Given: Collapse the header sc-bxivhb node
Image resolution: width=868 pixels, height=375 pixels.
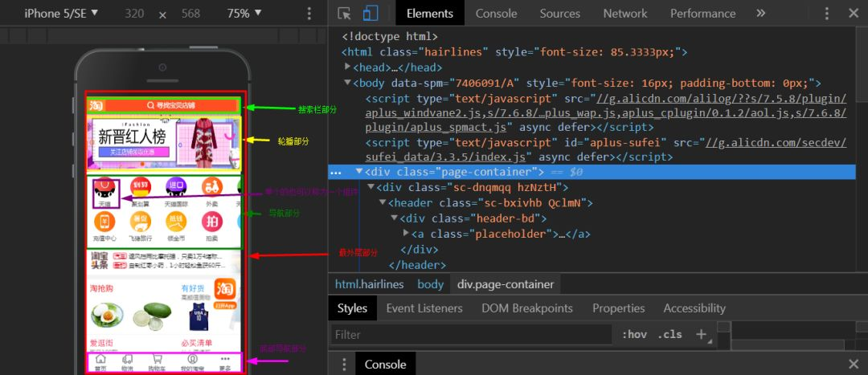Looking at the screenshot, I should tap(383, 202).
